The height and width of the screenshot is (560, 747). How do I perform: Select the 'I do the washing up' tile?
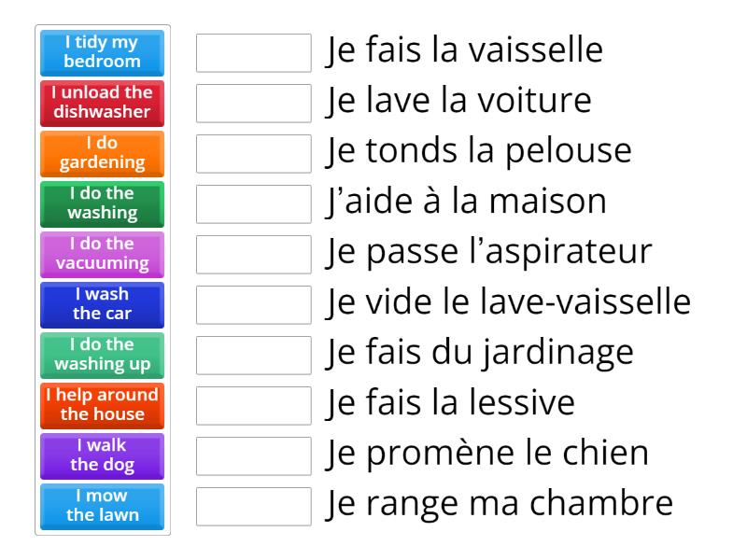pos(103,355)
